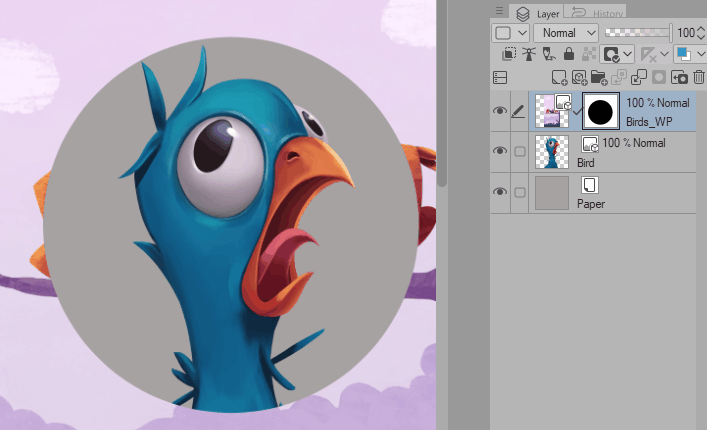This screenshot has width=707, height=430.
Task: Toggle visibility of the Bird layer
Action: coord(500,151)
